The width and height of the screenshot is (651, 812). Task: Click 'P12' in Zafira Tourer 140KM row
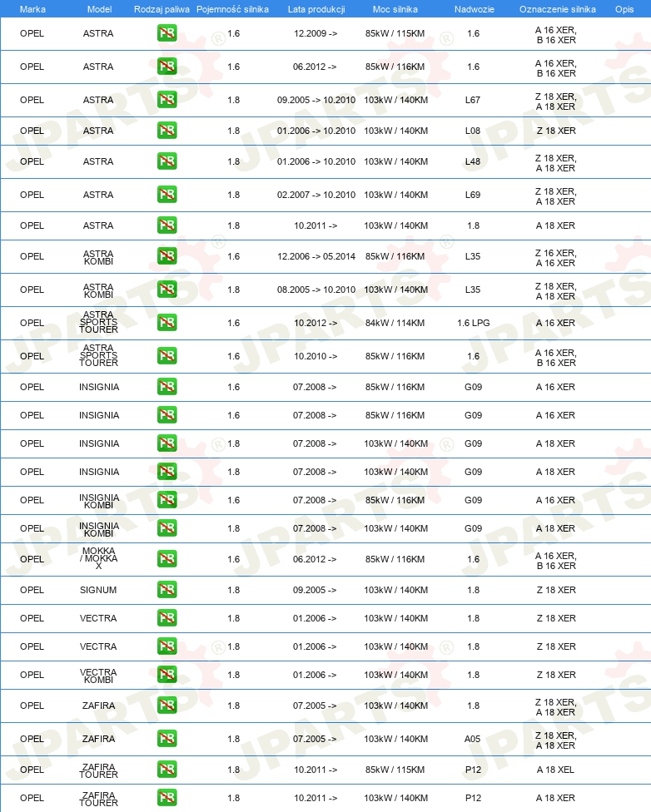[x=473, y=798]
